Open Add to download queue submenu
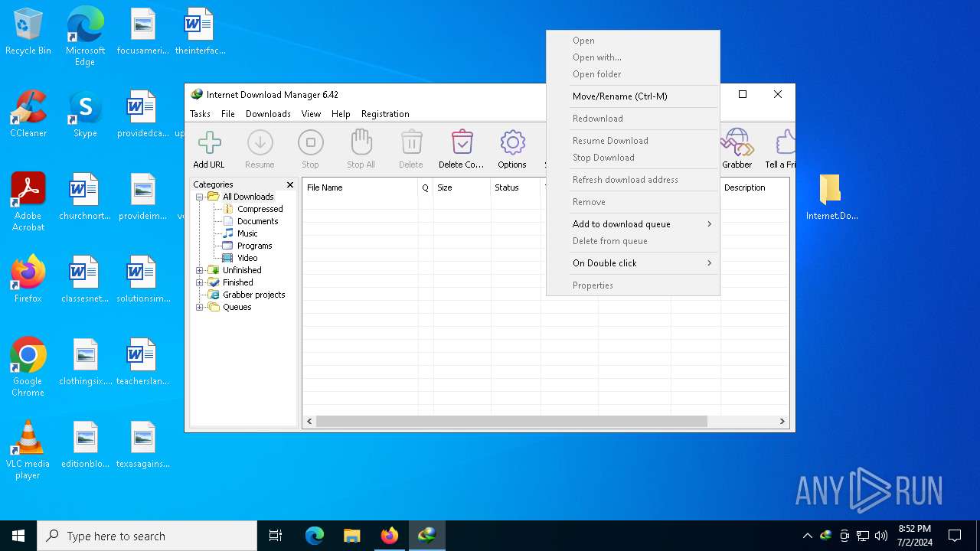This screenshot has width=980, height=551. pos(633,224)
